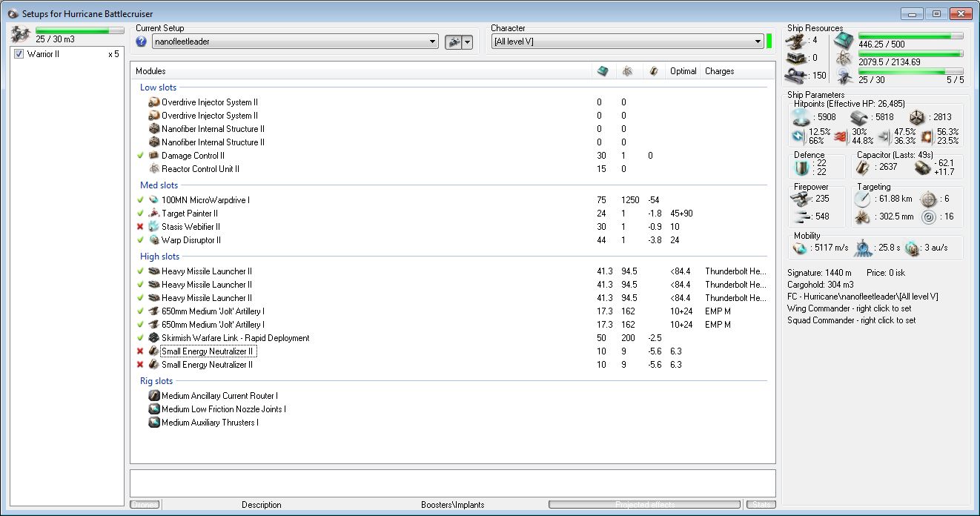This screenshot has width=980, height=516.
Task: Click the turret hardpoints icon in Ship Resources
Action: 798,40
